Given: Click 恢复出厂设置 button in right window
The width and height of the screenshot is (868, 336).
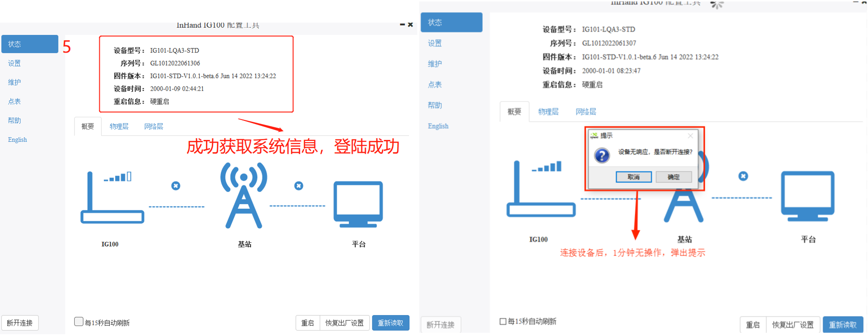Looking at the screenshot, I should click(x=793, y=325).
